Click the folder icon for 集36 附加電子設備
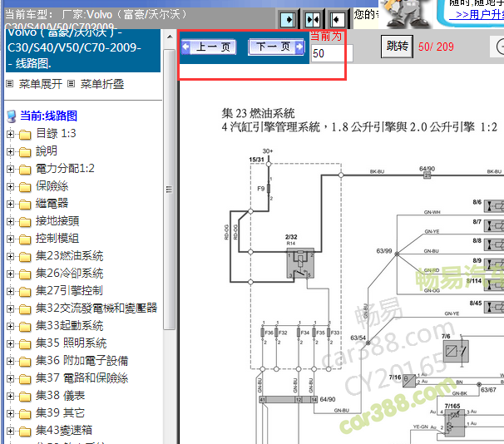Viewport: 504px width, 444px height. coord(25,362)
